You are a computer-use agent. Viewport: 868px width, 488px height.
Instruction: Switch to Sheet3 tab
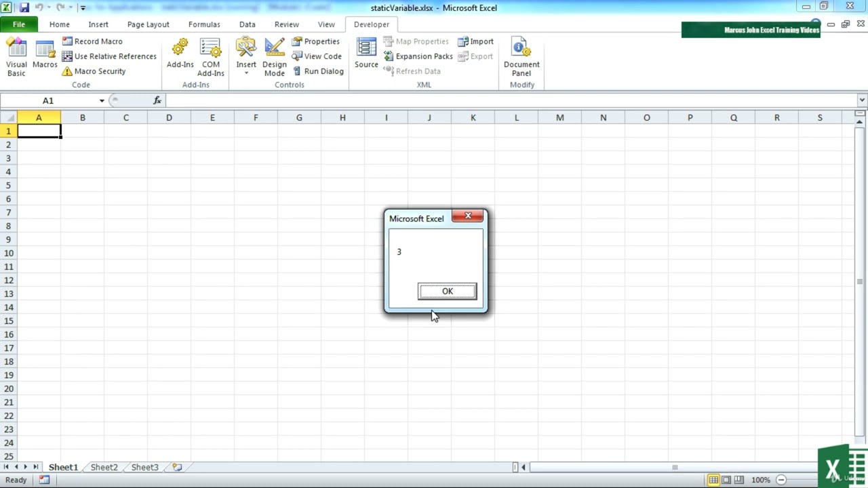click(144, 467)
